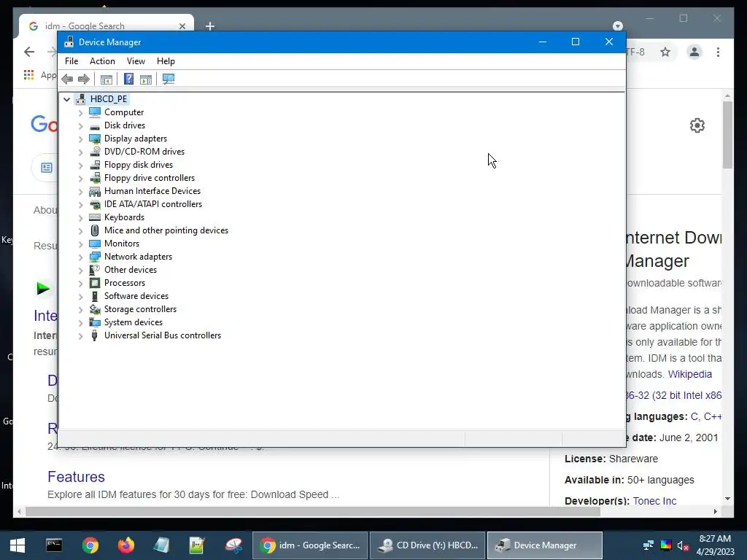Select the Other devices icon
747x560 pixels.
(x=95, y=270)
